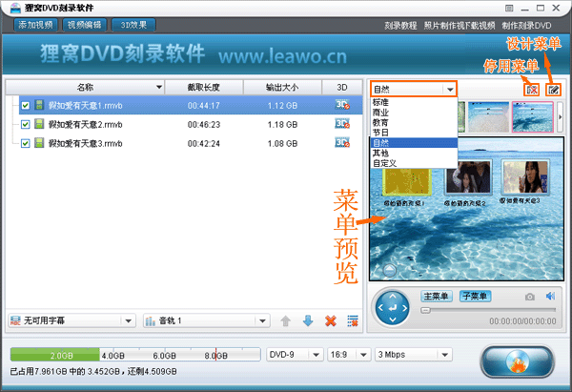Click the 添加视频 add video button
This screenshot has width=572, height=392.
click(35, 25)
